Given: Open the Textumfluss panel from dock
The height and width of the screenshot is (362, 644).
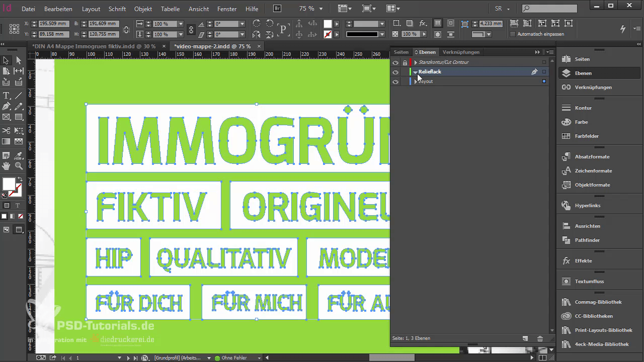Looking at the screenshot, I should (x=589, y=281).
